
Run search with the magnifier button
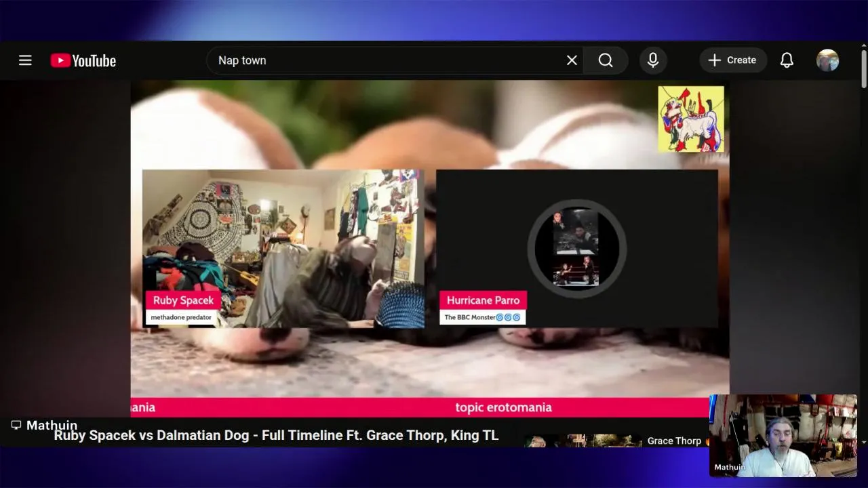pyautogui.click(x=606, y=60)
